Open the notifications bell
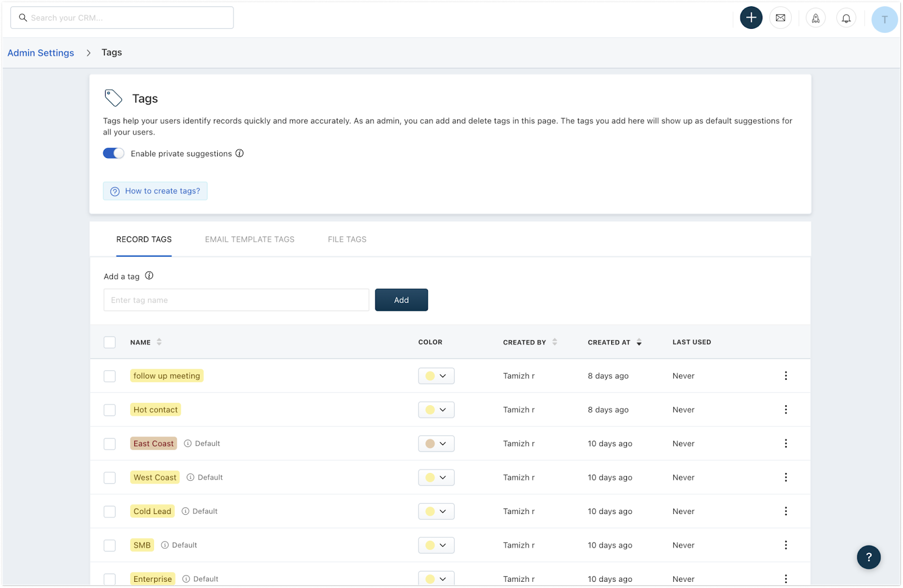 846,19
